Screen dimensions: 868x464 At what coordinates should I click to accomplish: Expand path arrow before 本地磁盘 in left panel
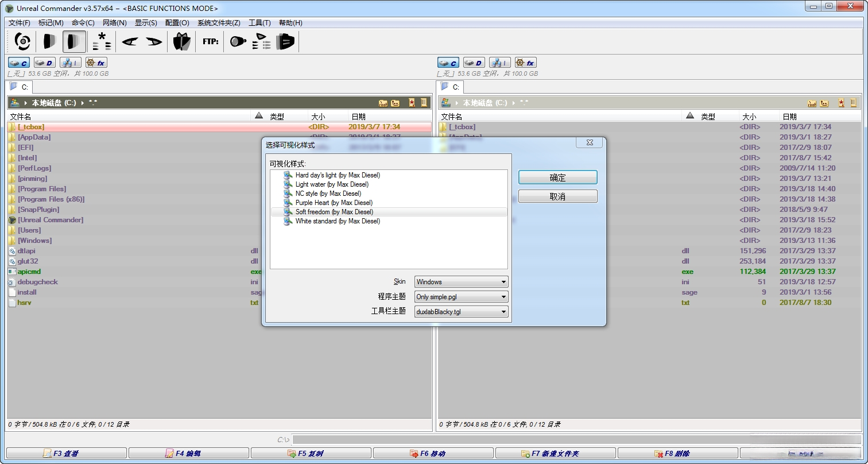[26, 103]
